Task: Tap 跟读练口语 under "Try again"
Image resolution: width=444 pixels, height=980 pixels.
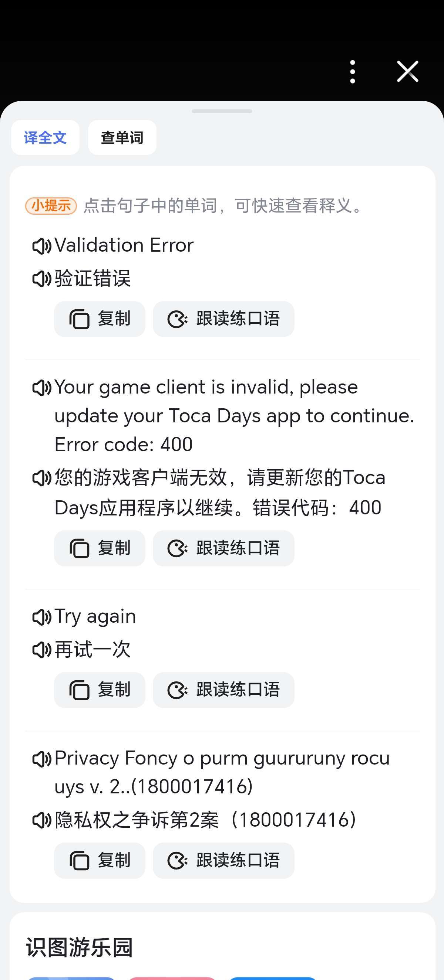Action: pos(223,690)
